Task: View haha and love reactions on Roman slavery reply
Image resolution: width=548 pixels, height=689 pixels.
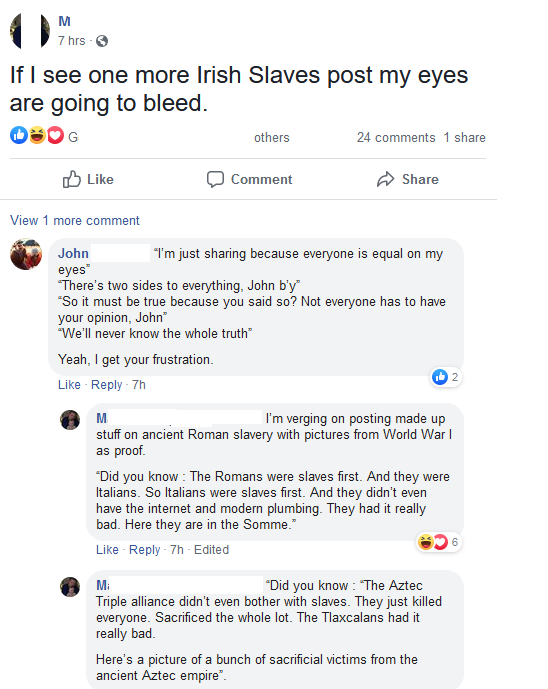Action: coord(439,542)
